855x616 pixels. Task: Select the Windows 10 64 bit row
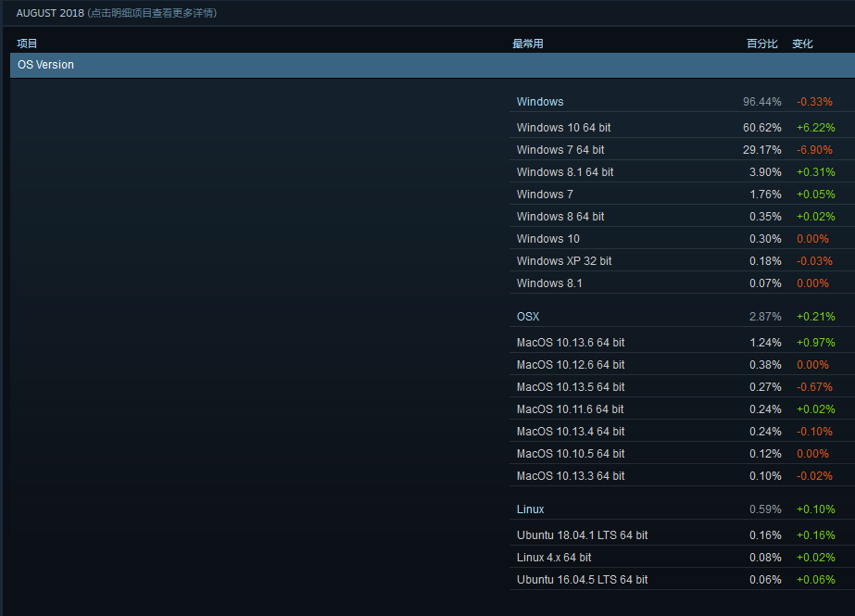click(x=563, y=128)
